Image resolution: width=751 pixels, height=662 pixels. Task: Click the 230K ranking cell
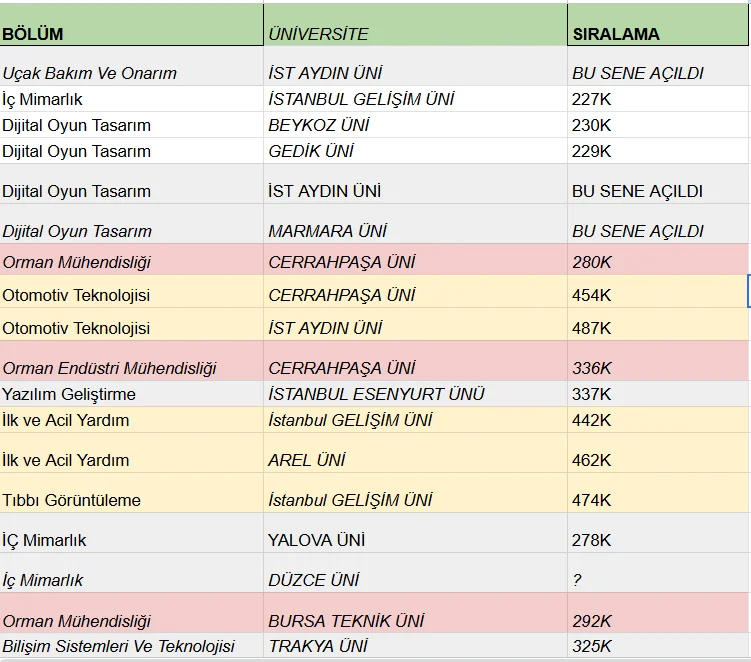point(658,125)
